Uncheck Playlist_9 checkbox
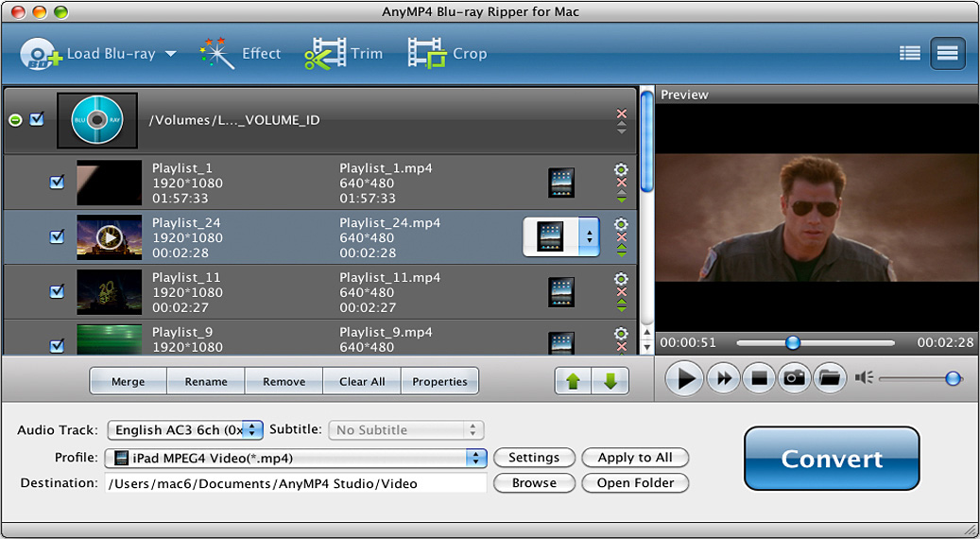Image resolution: width=980 pixels, height=539 pixels. (x=57, y=345)
